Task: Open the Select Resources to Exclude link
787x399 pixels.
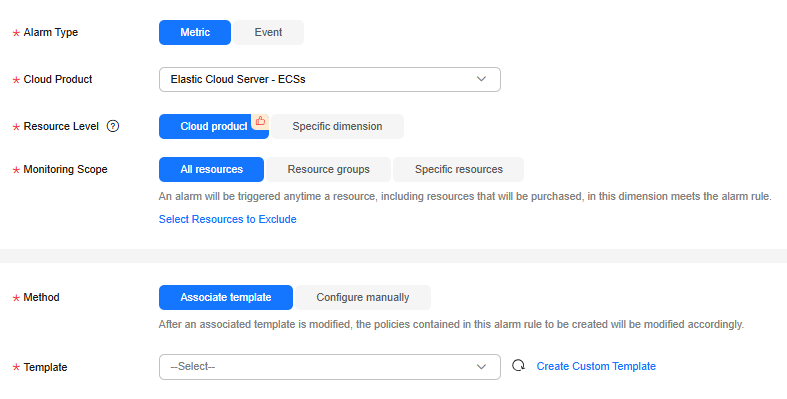Action: [227, 219]
